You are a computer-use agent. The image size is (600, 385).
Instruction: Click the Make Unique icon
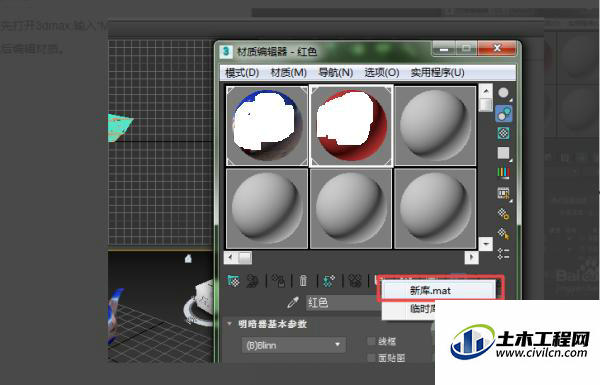click(x=355, y=281)
